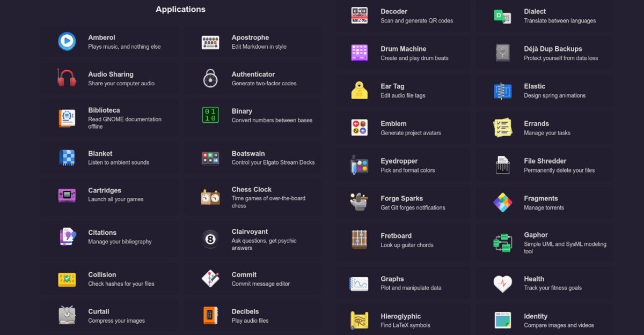Click the Health heart icon
Image resolution: width=644 pixels, height=335 pixels.
click(503, 283)
